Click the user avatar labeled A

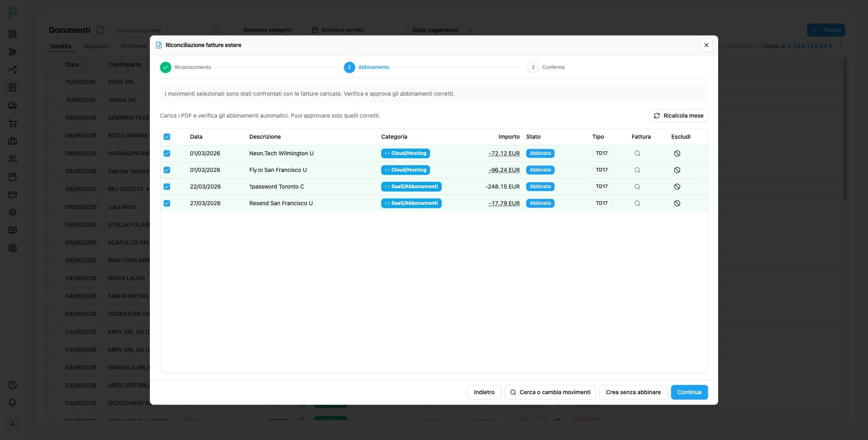tap(13, 424)
